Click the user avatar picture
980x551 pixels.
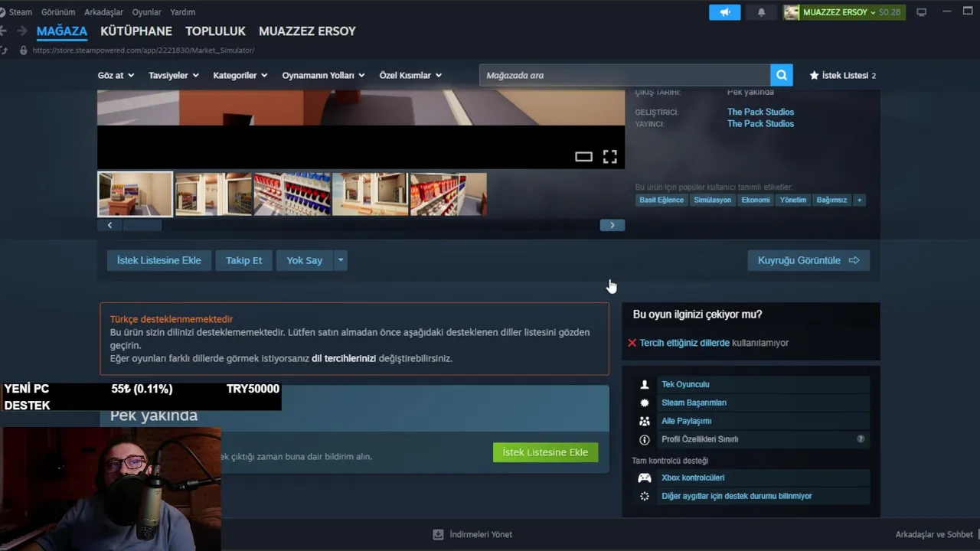click(x=792, y=12)
